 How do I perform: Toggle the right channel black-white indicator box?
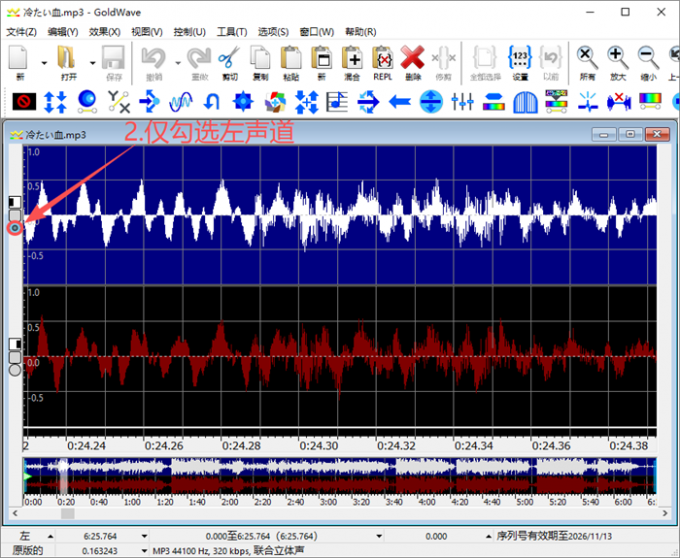pos(15,344)
